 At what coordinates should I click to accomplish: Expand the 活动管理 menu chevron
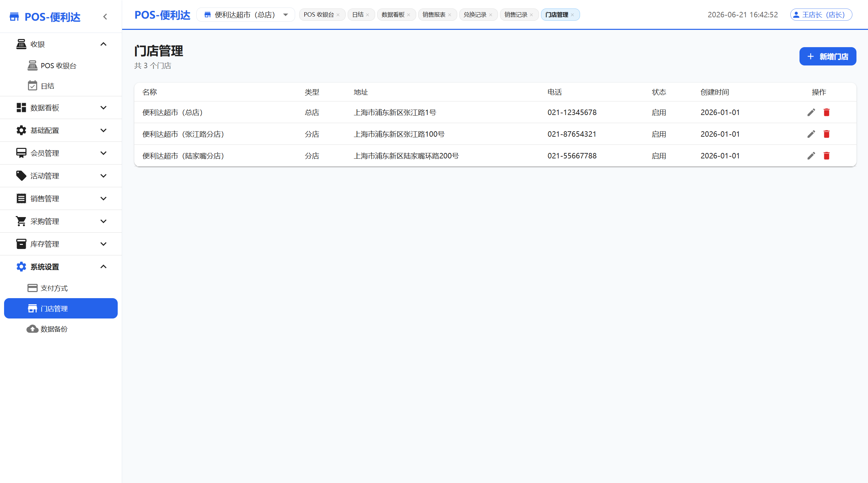(x=103, y=176)
